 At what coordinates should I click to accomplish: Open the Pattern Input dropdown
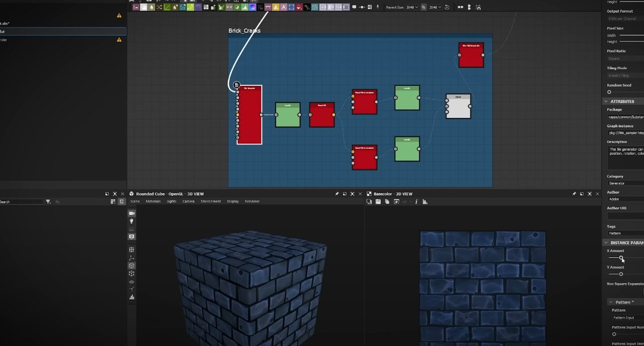pos(628,318)
